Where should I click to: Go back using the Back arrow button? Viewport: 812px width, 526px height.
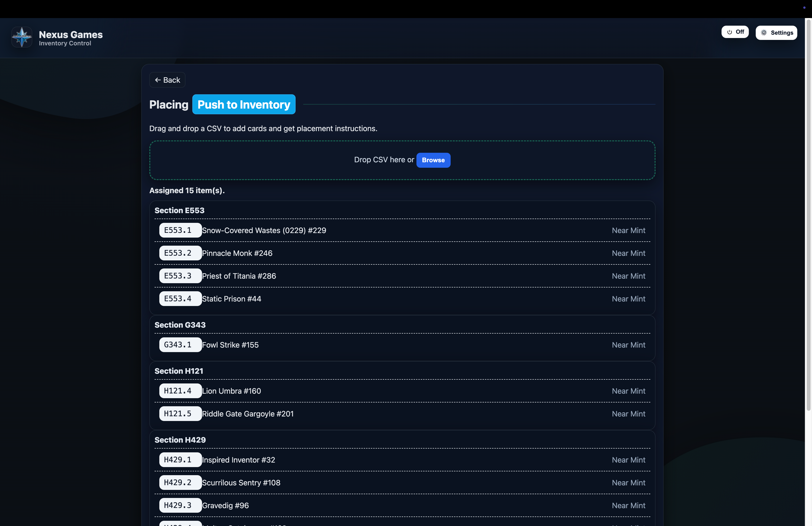point(167,80)
